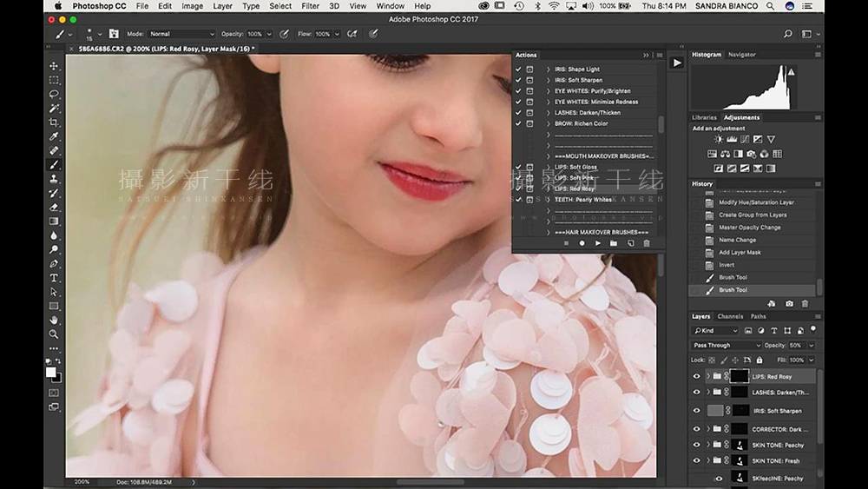The width and height of the screenshot is (868, 489).
Task: Expand LASHES: Darken/Thicken action
Action: pos(548,112)
